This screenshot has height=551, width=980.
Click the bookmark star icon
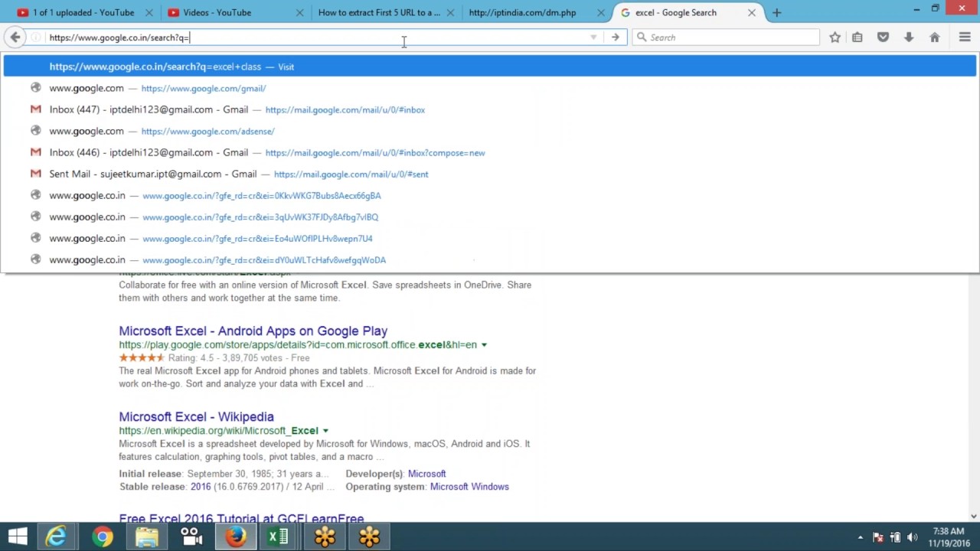[x=835, y=37]
